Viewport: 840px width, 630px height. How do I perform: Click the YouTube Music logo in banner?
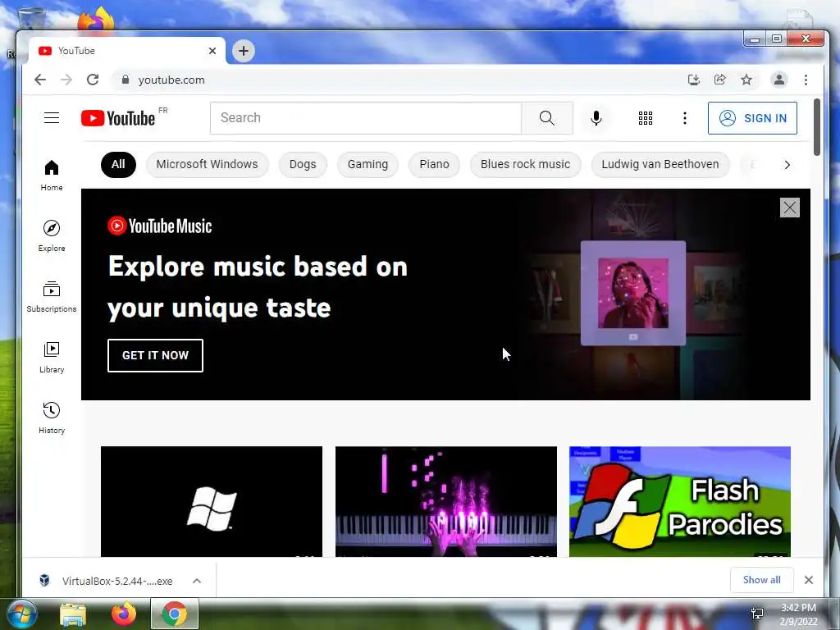click(160, 226)
